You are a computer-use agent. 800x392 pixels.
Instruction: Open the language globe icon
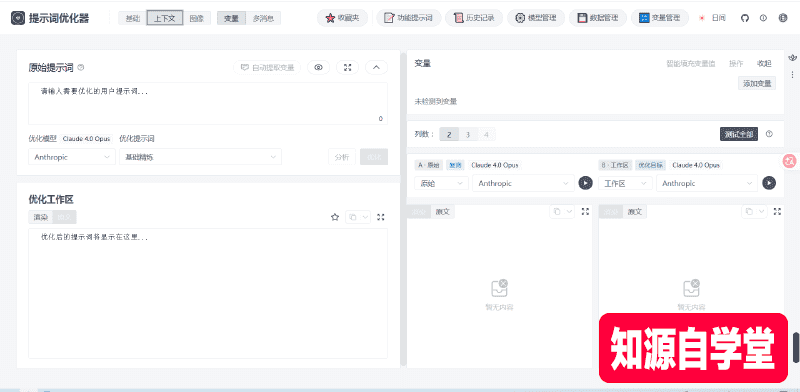tap(783, 18)
